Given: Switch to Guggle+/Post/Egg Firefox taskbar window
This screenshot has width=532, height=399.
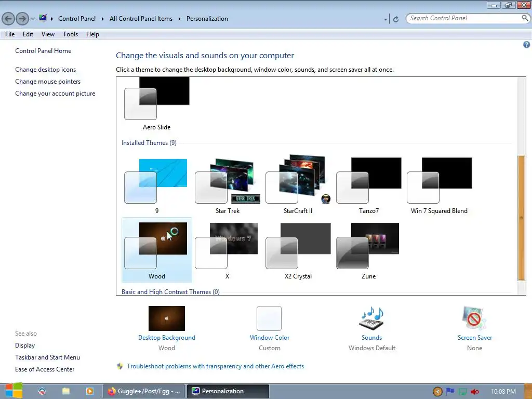Looking at the screenshot, I should 144,391.
